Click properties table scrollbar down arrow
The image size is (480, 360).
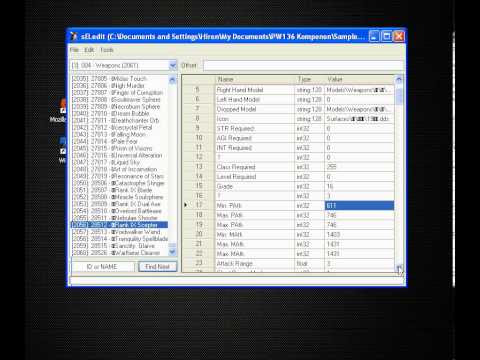coord(399,268)
